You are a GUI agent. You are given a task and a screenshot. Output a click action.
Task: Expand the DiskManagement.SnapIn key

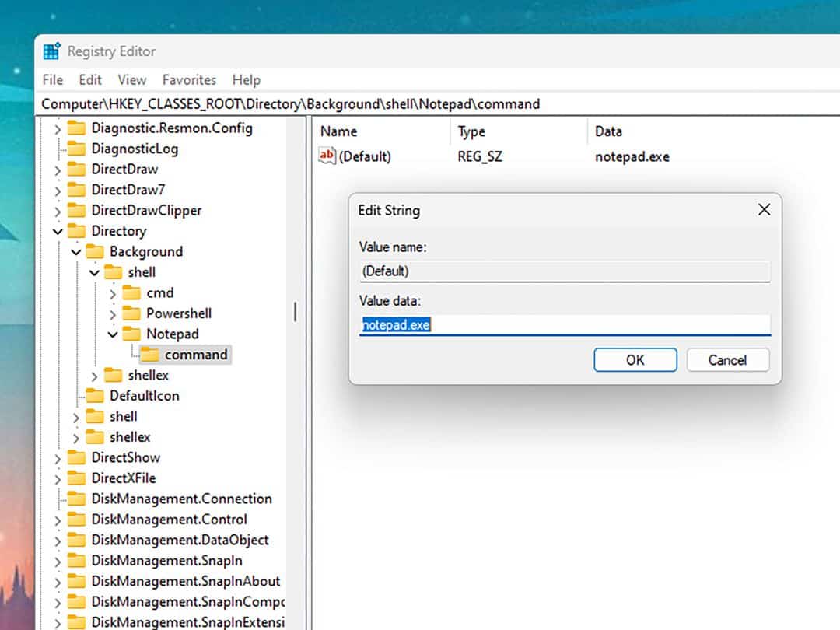click(58, 561)
